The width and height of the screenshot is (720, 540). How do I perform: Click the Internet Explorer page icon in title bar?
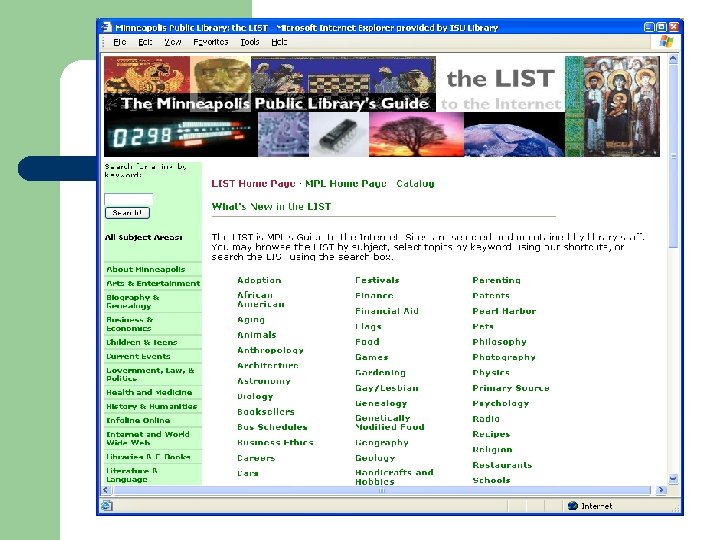point(107,27)
